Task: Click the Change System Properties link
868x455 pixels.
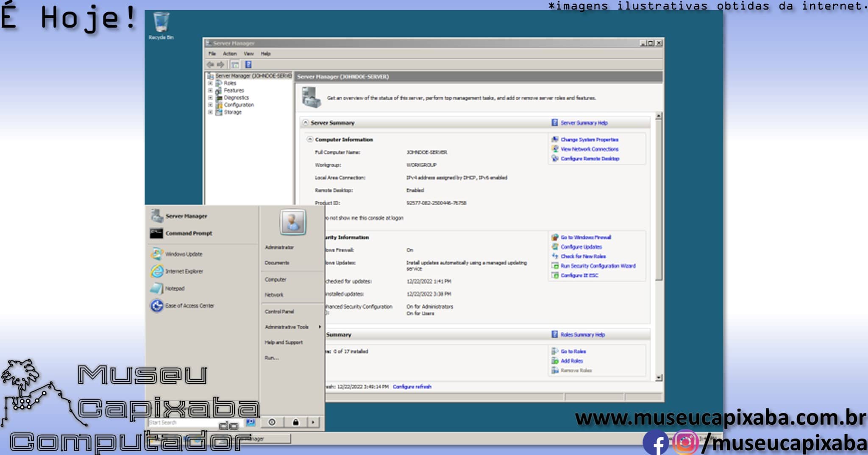Action: [590, 139]
